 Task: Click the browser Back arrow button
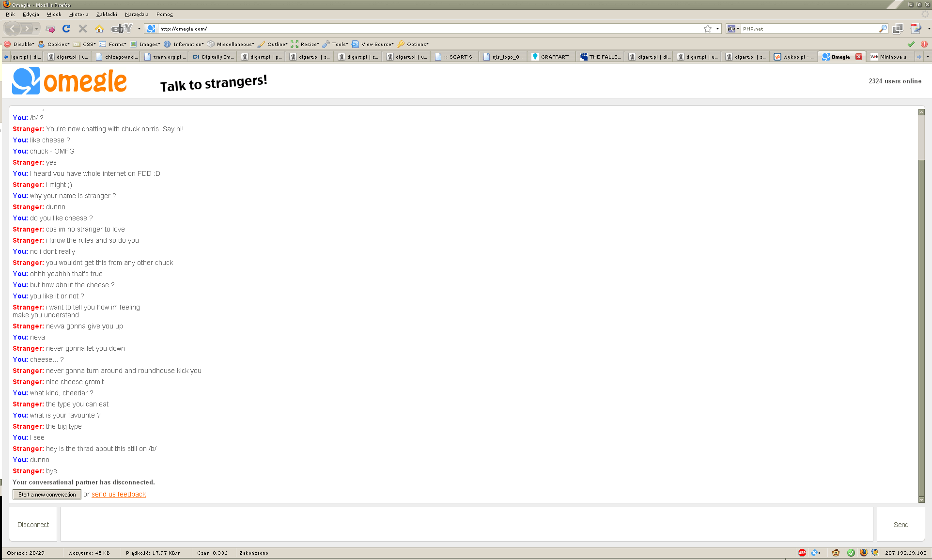pos(12,29)
